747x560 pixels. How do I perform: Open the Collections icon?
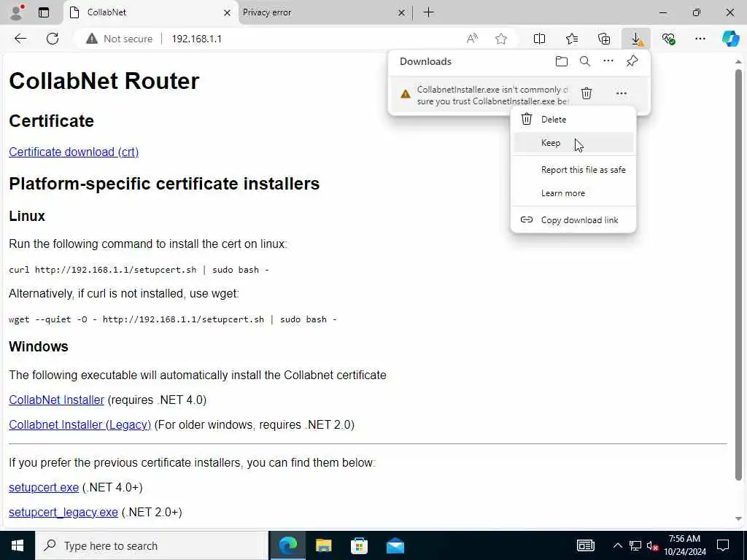(x=603, y=39)
